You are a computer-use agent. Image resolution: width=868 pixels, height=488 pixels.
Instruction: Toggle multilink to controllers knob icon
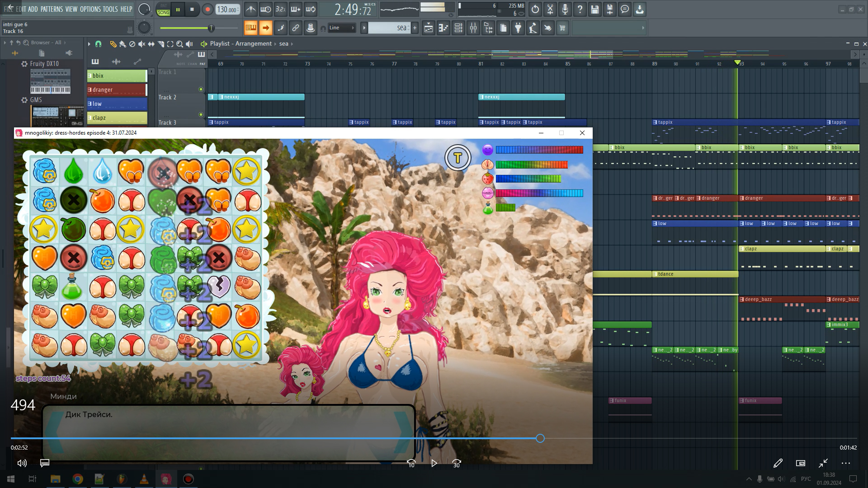tap(311, 28)
